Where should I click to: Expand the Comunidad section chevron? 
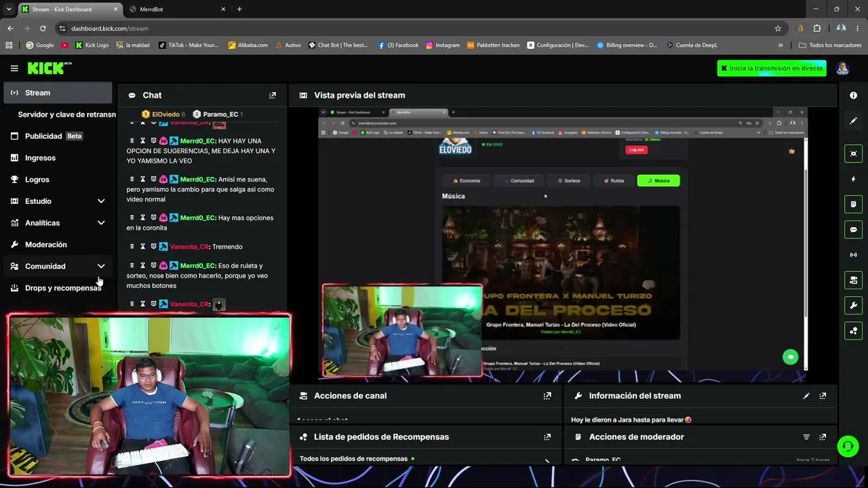tap(101, 266)
